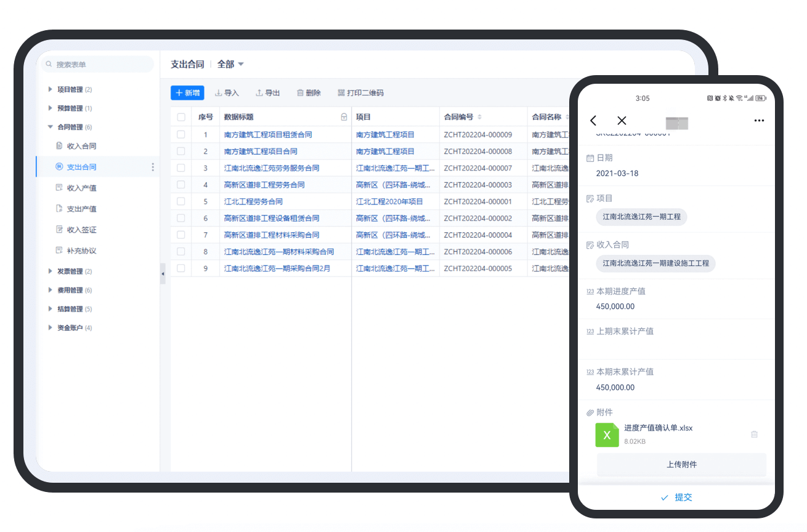
Task: Open 收入合同 in the sidebar
Action: (81, 146)
